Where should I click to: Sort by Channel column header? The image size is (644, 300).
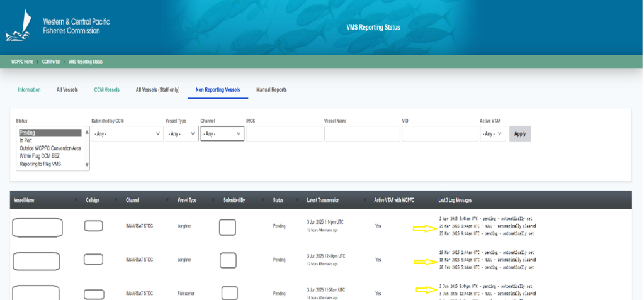coord(132,200)
